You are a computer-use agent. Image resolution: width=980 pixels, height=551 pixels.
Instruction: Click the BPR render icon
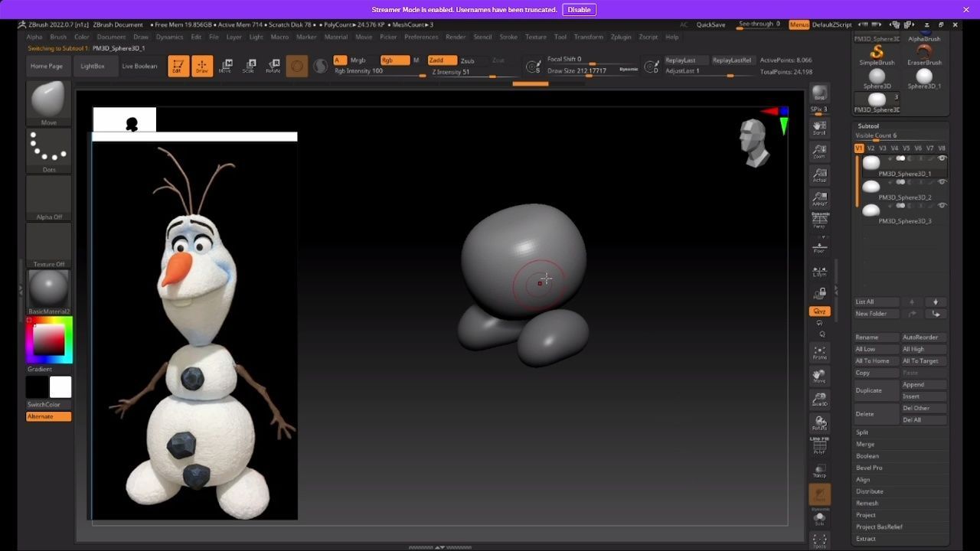click(819, 93)
